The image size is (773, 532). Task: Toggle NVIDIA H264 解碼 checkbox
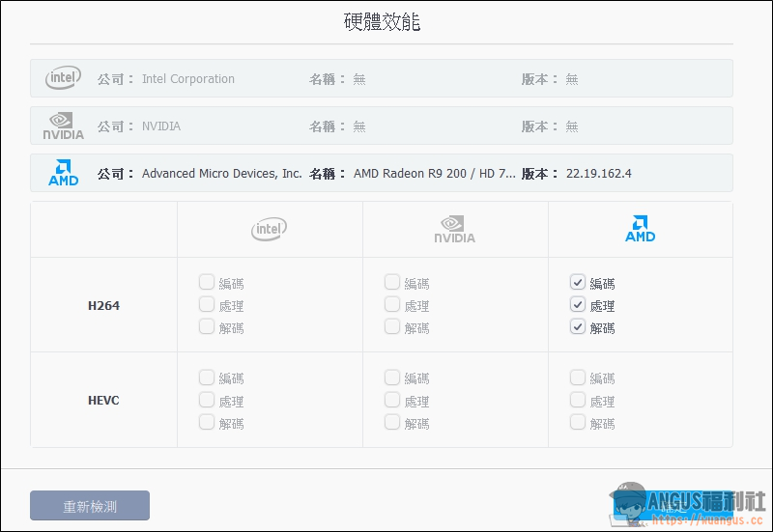(x=392, y=326)
